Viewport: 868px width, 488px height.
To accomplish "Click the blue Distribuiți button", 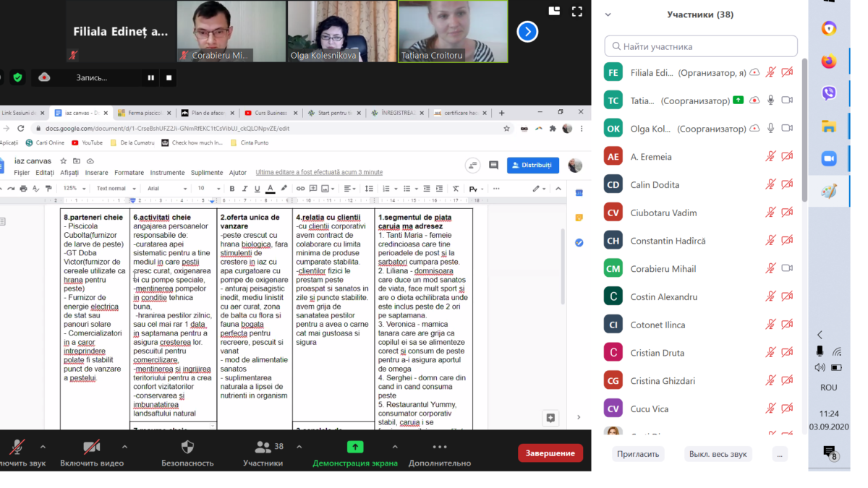I will point(532,165).
